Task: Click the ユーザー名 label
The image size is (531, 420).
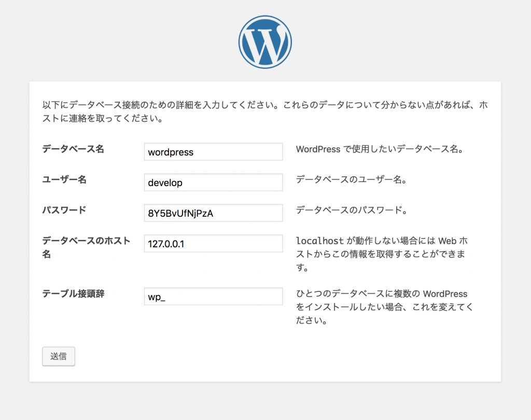Action: tap(64, 179)
